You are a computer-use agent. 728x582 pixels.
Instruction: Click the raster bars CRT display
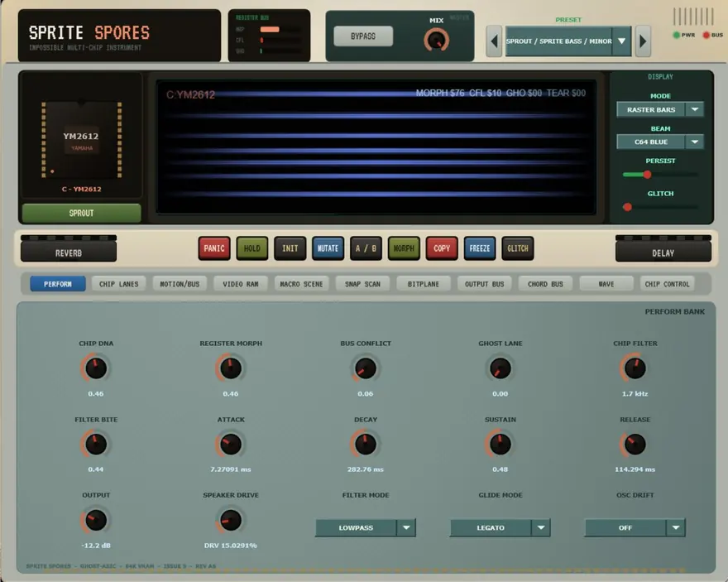coord(376,147)
